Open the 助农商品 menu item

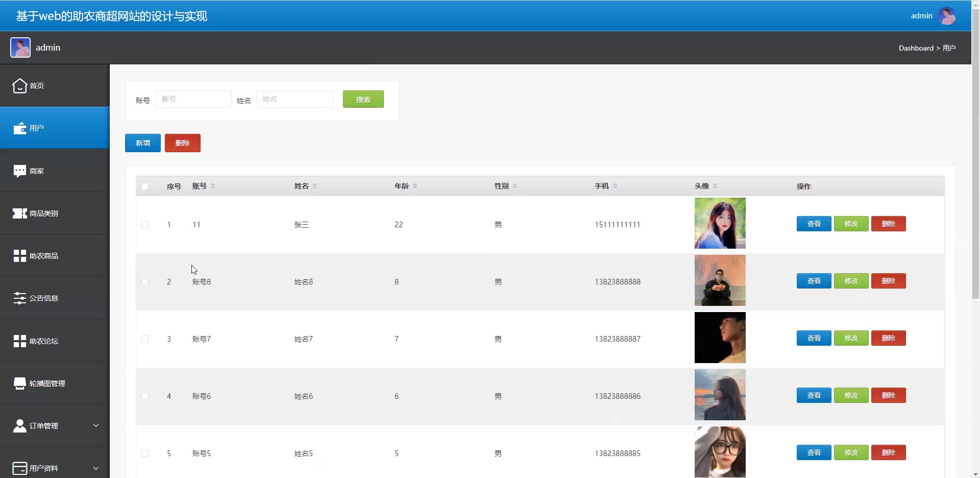(55, 256)
